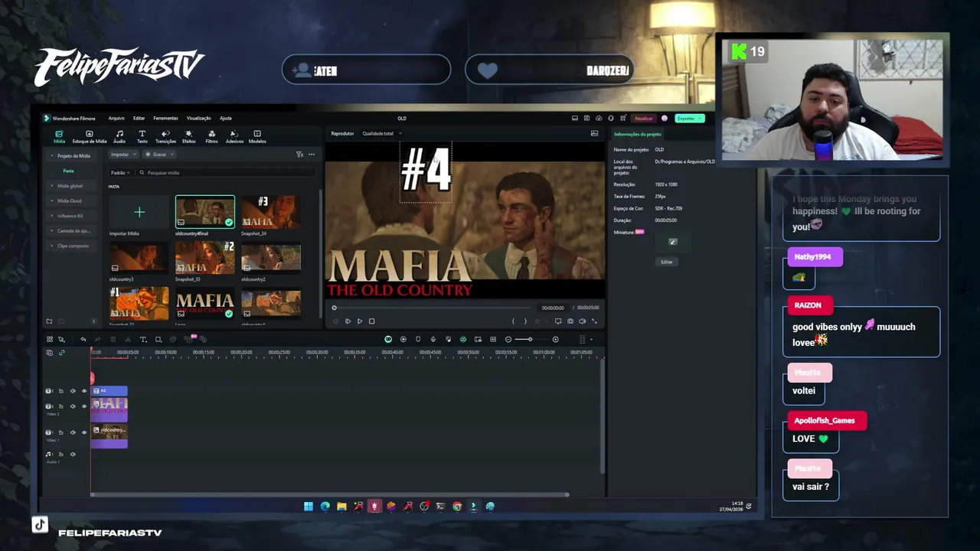Viewport: 980px width, 551px height.
Task: Open the media panel three-dots menu
Action: point(312,155)
